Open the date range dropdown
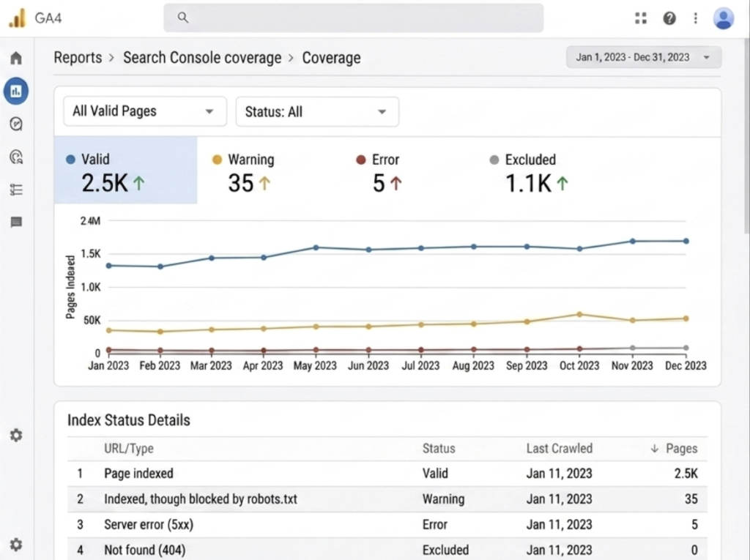This screenshot has width=750, height=560. coord(644,57)
